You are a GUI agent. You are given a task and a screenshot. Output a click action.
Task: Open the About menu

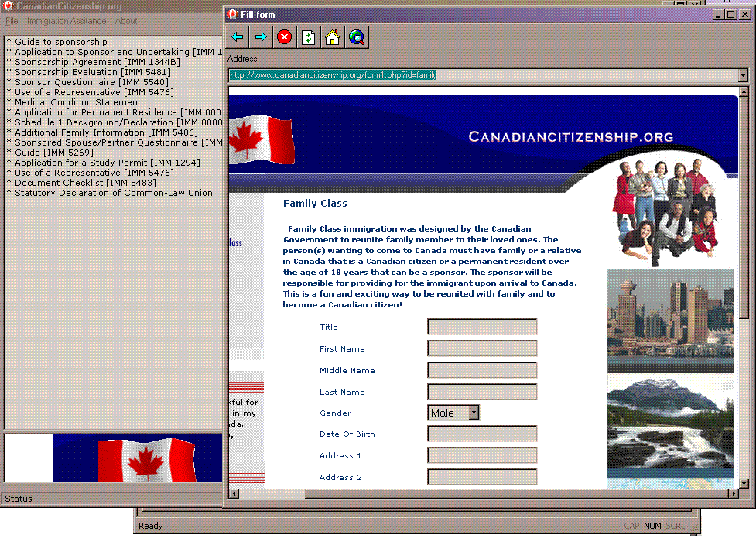coord(126,21)
